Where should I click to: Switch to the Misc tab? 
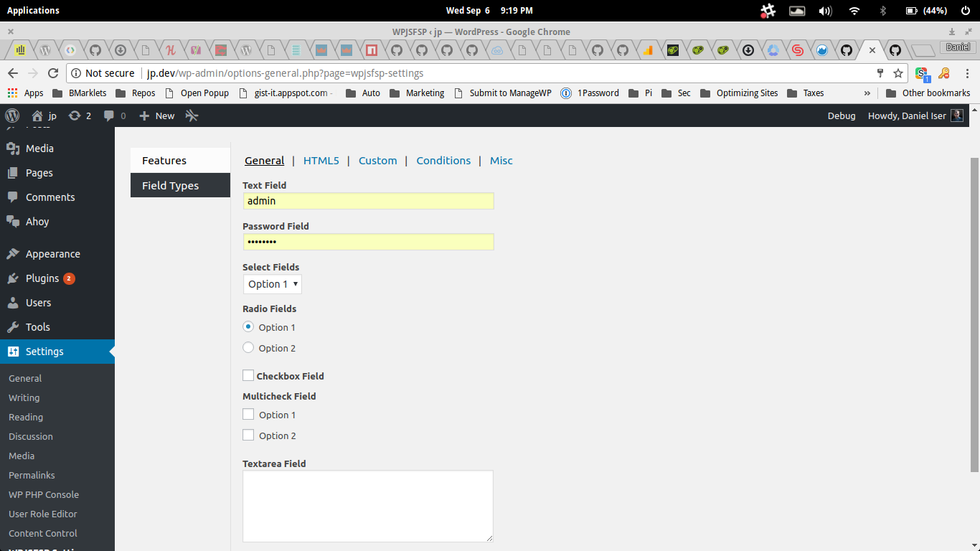501,161
